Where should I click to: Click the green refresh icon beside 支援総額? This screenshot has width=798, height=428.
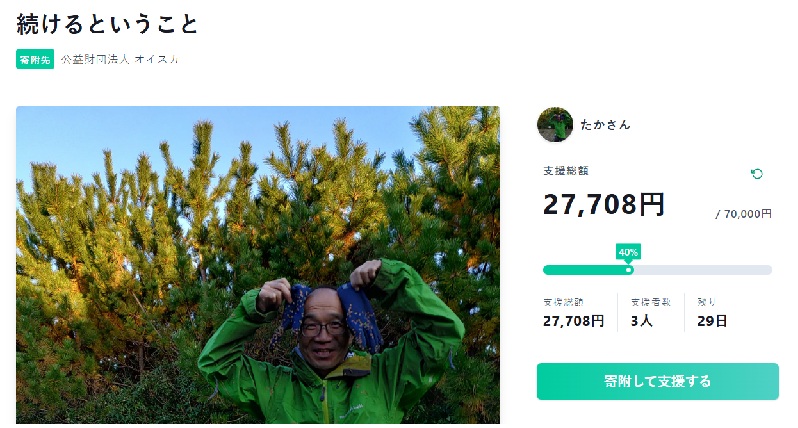click(757, 174)
